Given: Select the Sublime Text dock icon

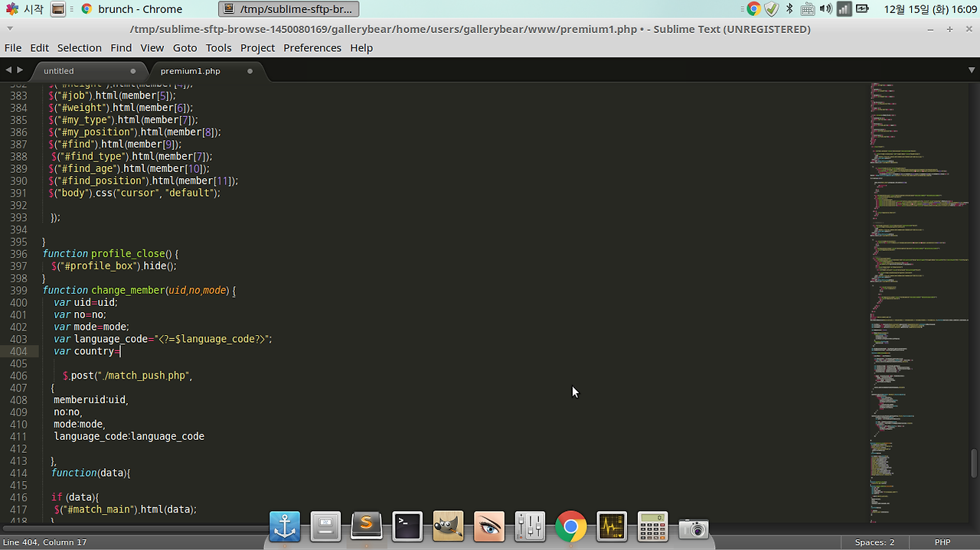Looking at the screenshot, I should tap(366, 526).
